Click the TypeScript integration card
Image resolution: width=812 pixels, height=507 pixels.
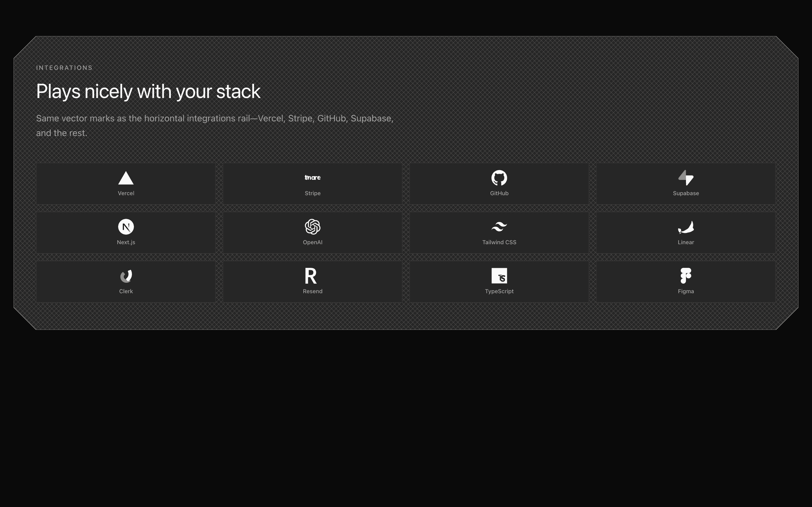point(499,281)
